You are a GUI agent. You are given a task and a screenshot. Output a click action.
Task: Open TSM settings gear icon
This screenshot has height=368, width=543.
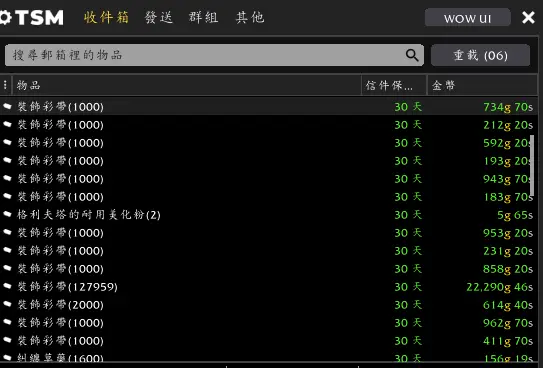click(5, 17)
